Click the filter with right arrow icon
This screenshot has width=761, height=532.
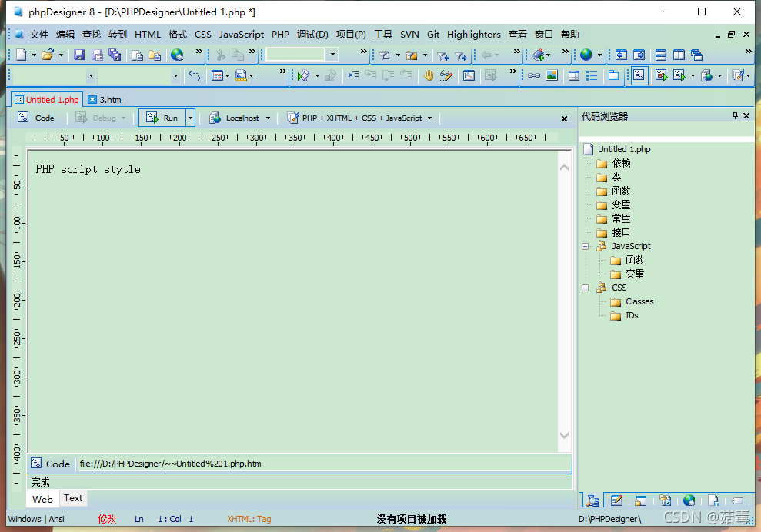coord(461,55)
